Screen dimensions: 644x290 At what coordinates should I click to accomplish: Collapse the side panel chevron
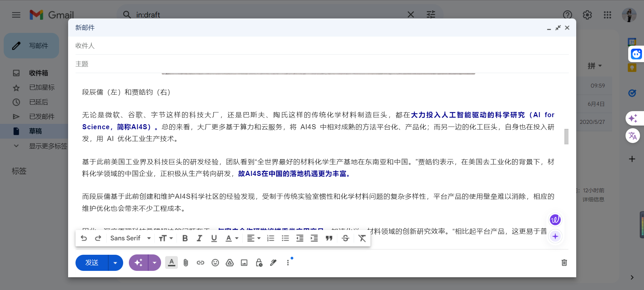(x=632, y=277)
